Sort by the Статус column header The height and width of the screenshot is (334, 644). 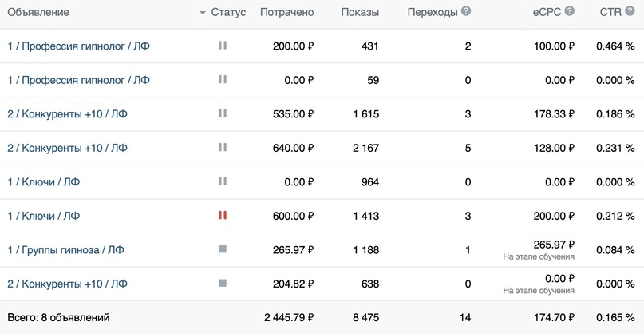(x=229, y=13)
